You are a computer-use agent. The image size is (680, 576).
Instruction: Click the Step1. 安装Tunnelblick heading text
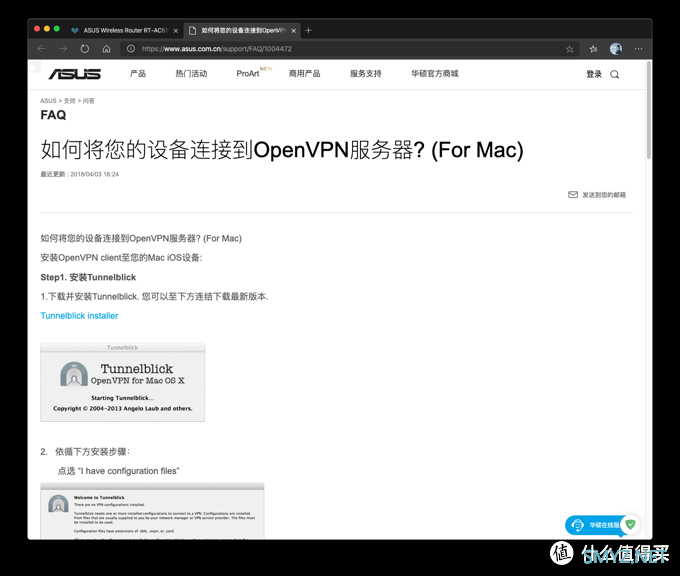click(88, 277)
